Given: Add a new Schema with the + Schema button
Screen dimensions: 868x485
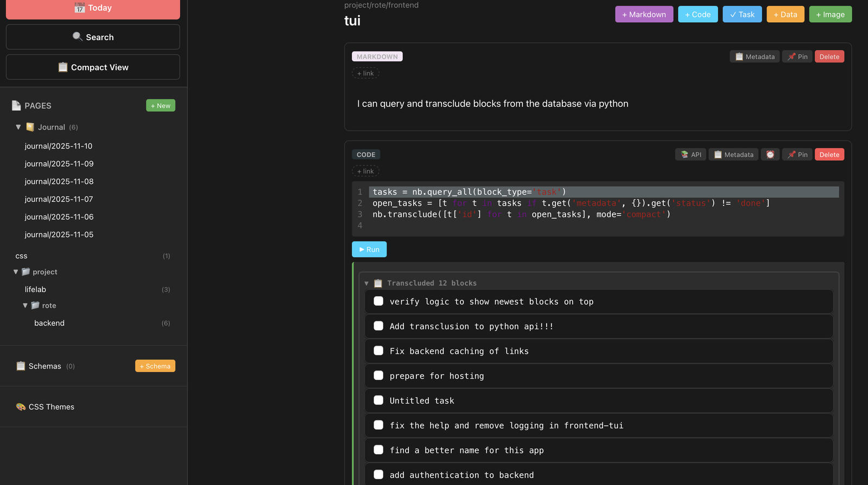Looking at the screenshot, I should pyautogui.click(x=155, y=366).
